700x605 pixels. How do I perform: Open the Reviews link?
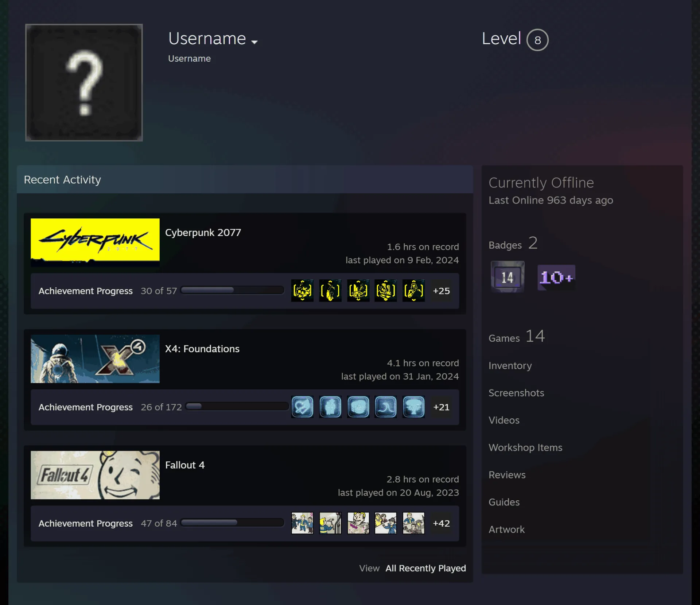coord(507,475)
